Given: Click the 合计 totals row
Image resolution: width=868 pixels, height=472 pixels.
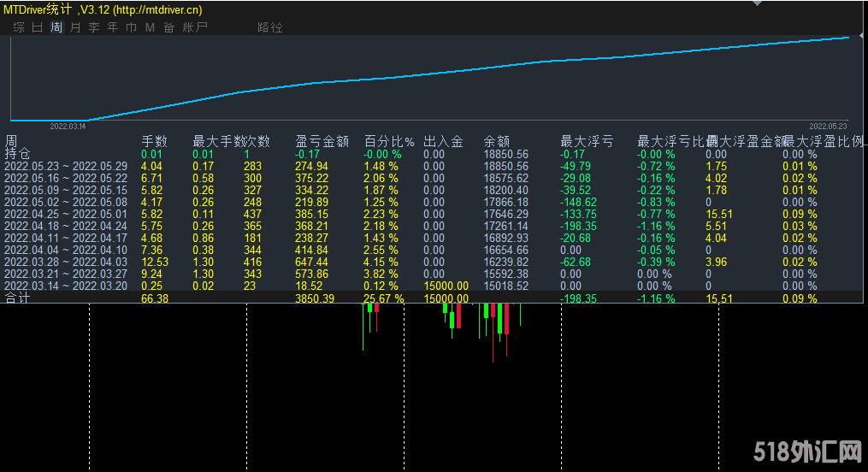Looking at the screenshot, I should [x=18, y=298].
